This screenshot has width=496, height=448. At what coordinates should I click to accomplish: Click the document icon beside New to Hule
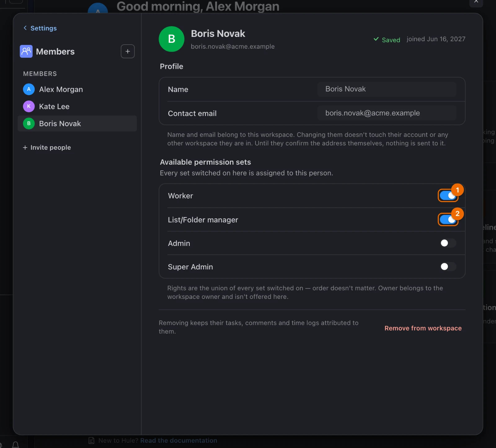pyautogui.click(x=91, y=440)
